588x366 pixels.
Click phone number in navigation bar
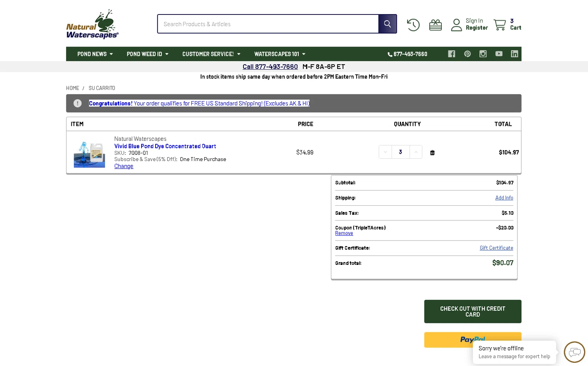pyautogui.click(x=407, y=54)
